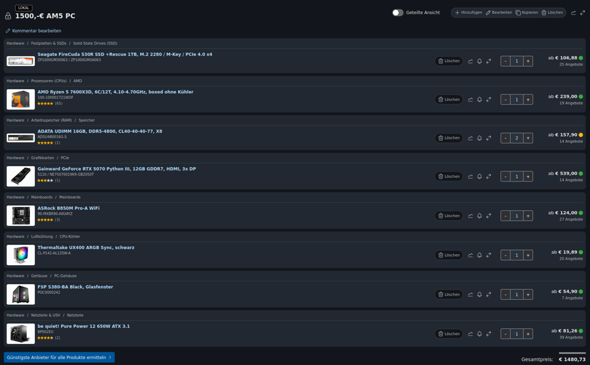Click Hinzufügen in the wishlist toolbar
This screenshot has height=365, width=590.
click(x=468, y=13)
